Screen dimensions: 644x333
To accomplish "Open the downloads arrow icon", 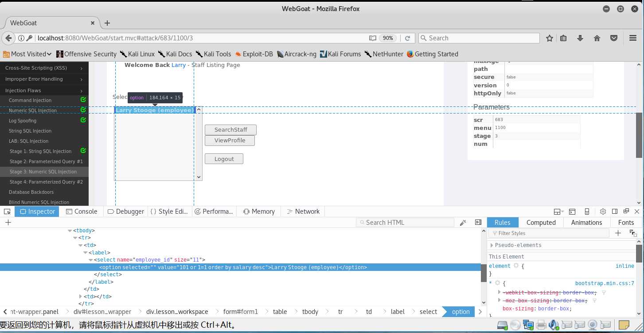I will [580, 38].
